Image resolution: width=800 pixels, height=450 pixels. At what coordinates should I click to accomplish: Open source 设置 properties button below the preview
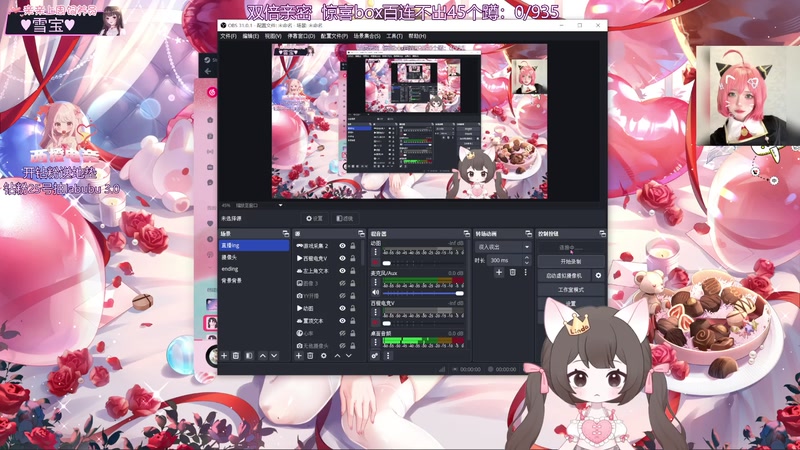pyautogui.click(x=315, y=218)
